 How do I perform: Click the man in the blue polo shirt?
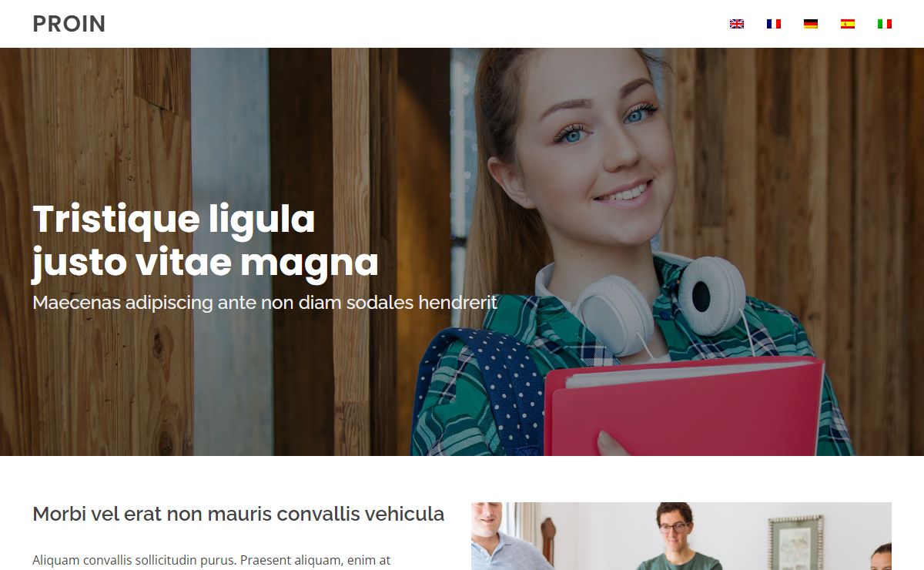point(507,538)
